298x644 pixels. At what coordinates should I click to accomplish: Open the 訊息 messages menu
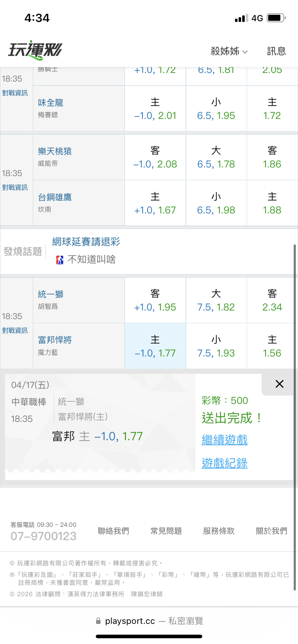[276, 51]
